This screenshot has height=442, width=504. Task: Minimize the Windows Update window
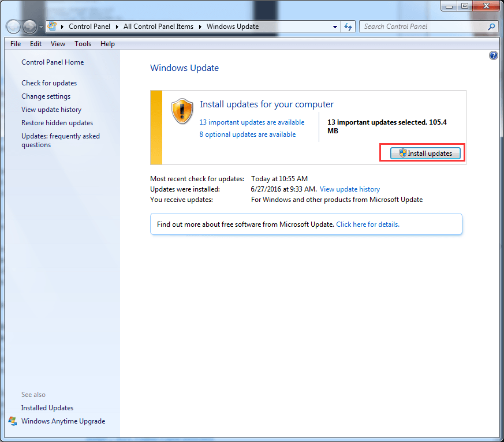449,6
